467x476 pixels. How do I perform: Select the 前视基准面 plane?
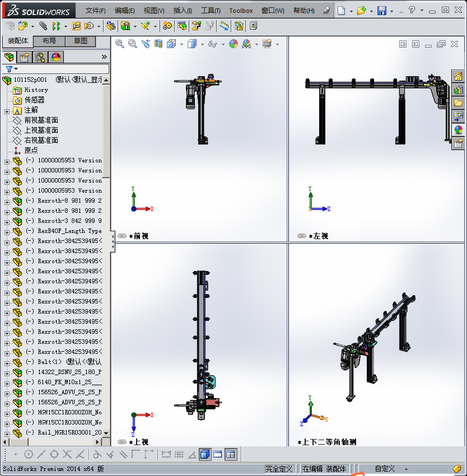[x=41, y=120]
